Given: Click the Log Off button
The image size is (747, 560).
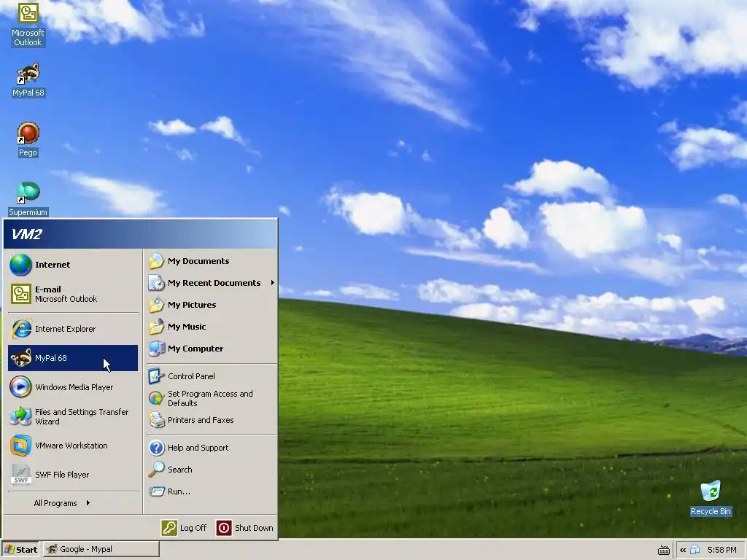Looking at the screenshot, I should pos(184,528).
